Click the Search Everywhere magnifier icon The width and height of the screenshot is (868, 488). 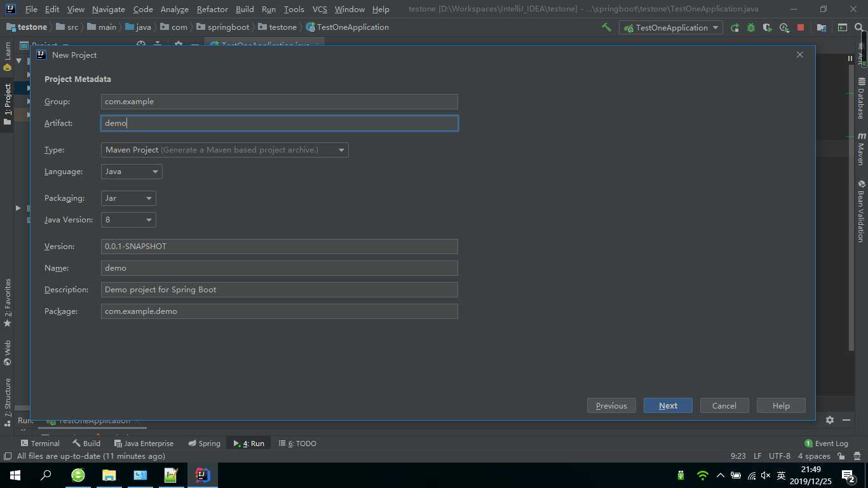coord(859,27)
